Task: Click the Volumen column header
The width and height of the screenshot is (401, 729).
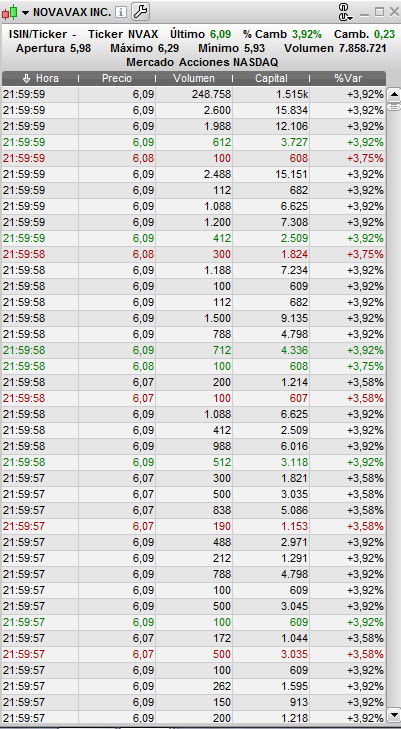Action: click(x=194, y=79)
